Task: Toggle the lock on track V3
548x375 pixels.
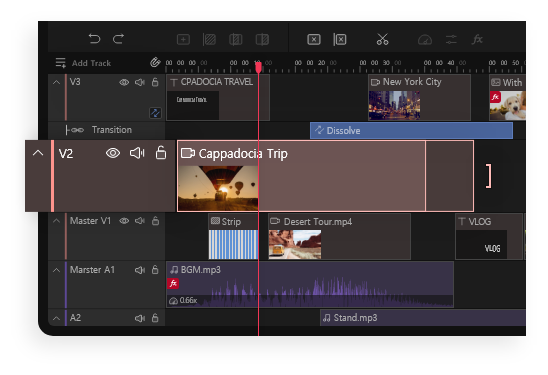Action: click(x=155, y=82)
